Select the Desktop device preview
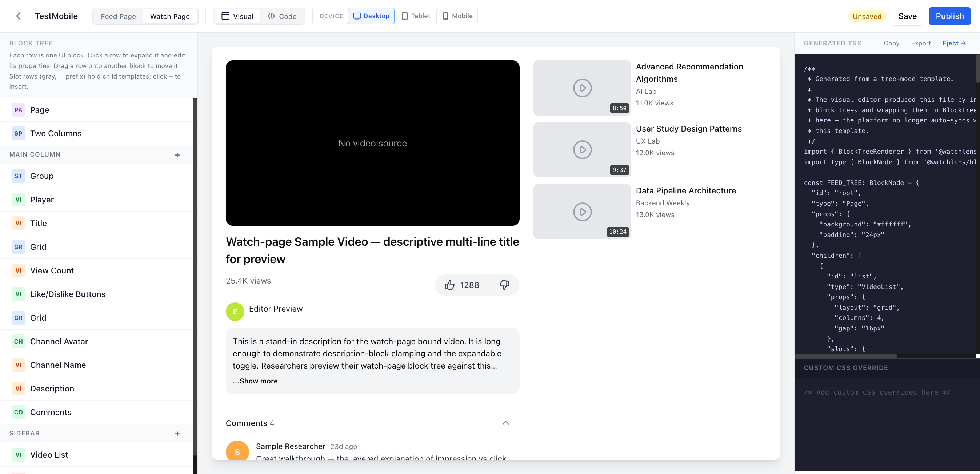 [x=371, y=16]
